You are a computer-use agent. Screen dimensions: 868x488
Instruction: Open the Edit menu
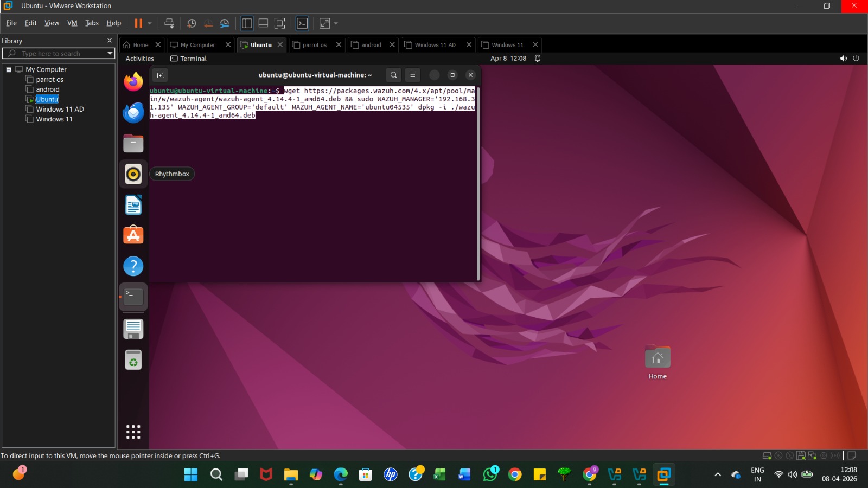[x=31, y=23]
